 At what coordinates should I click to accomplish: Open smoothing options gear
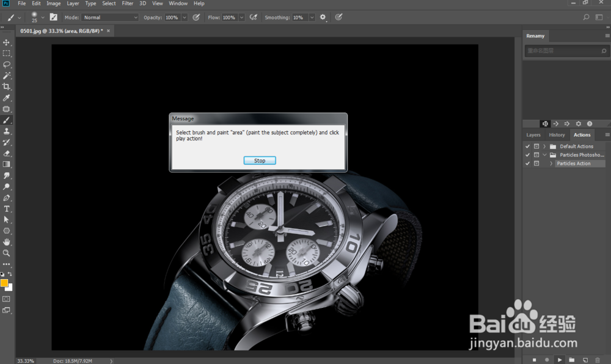323,17
